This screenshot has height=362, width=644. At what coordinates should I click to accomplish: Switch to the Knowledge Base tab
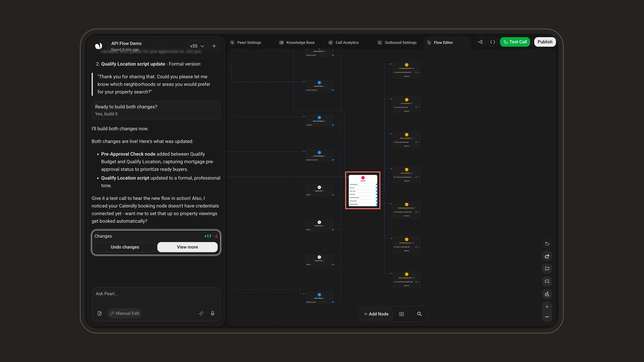pyautogui.click(x=297, y=42)
